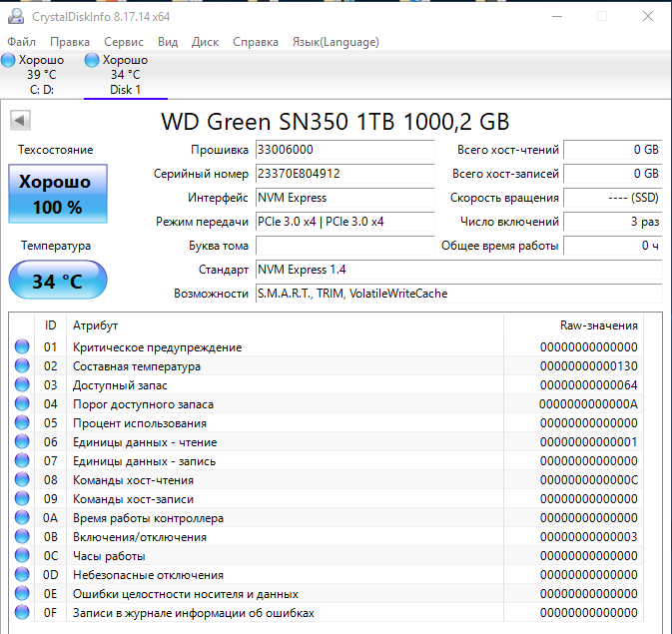Click the transfer mode field PCIe 3.0 x4
This screenshot has height=634, width=672.
[x=345, y=222]
